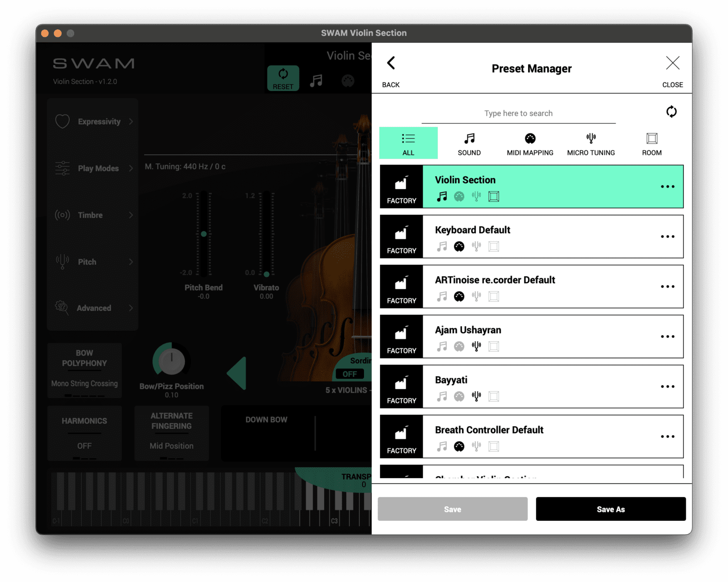Click the RESET icon in the toolbar
Viewport: 728px width, 582px height.
click(x=283, y=77)
